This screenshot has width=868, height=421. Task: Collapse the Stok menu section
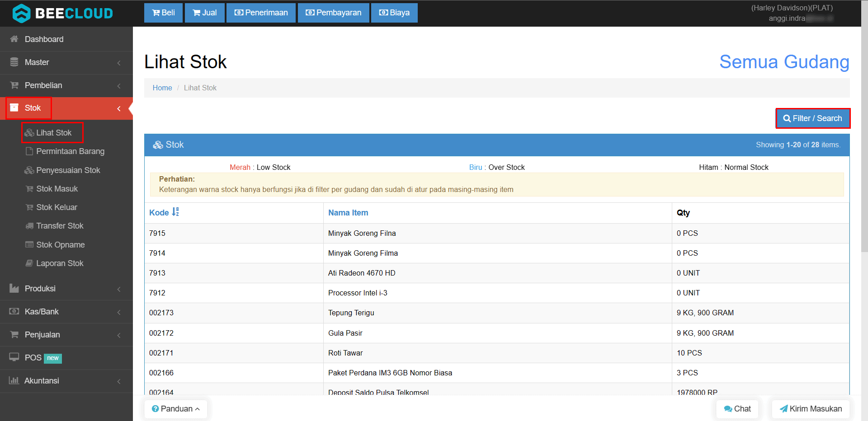[119, 108]
